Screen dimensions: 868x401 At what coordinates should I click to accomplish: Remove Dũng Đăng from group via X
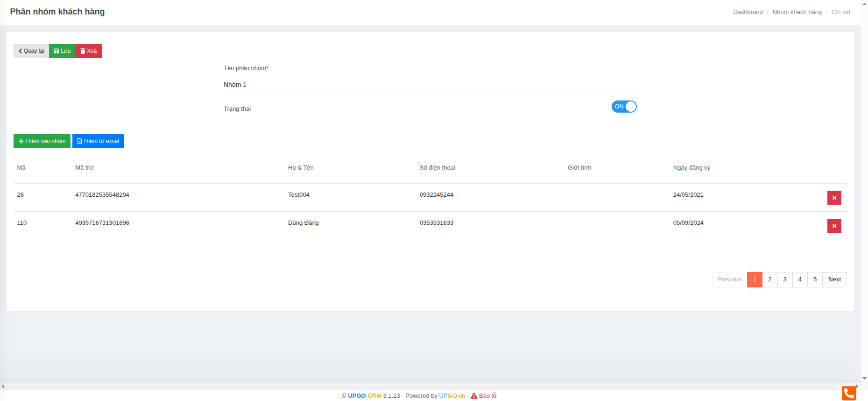click(x=834, y=226)
